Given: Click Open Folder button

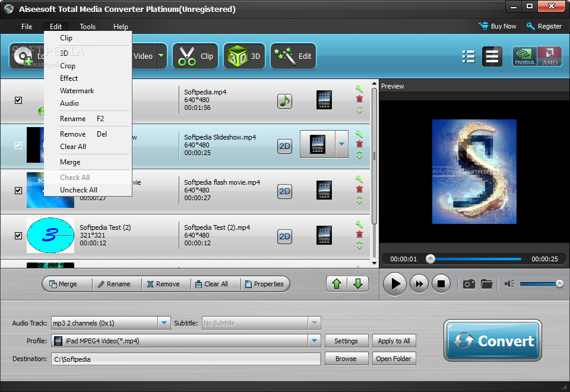Looking at the screenshot, I should (394, 359).
